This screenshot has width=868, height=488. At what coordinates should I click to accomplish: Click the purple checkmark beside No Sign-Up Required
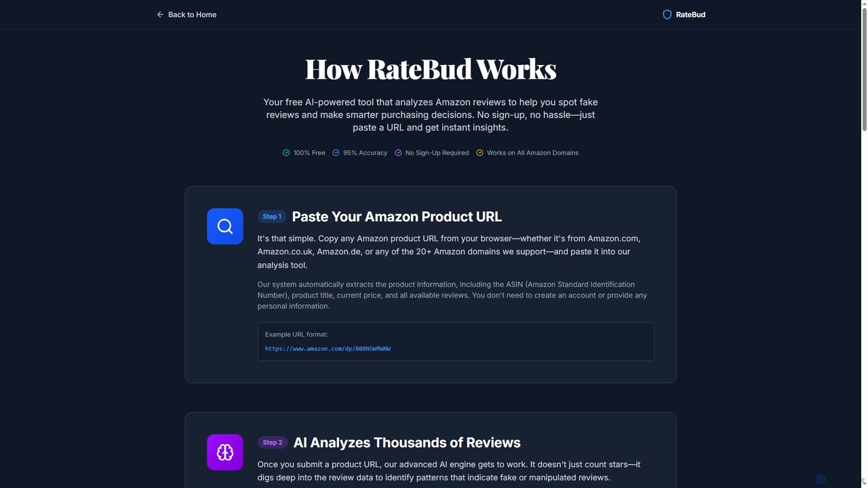(398, 152)
